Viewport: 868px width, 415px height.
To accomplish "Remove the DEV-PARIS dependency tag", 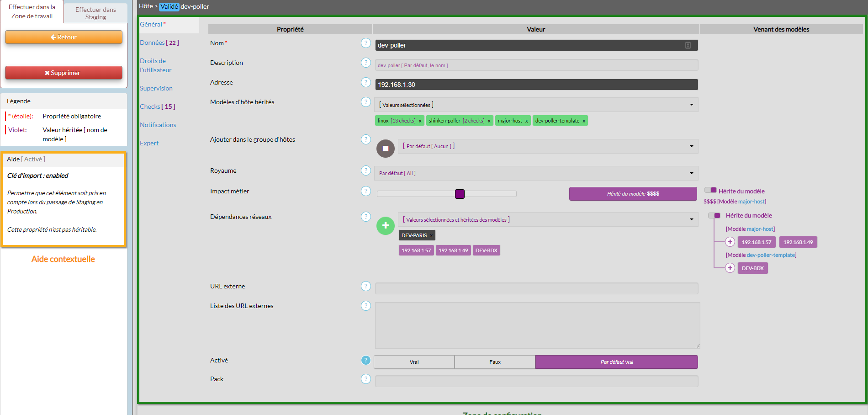I will [x=431, y=236].
